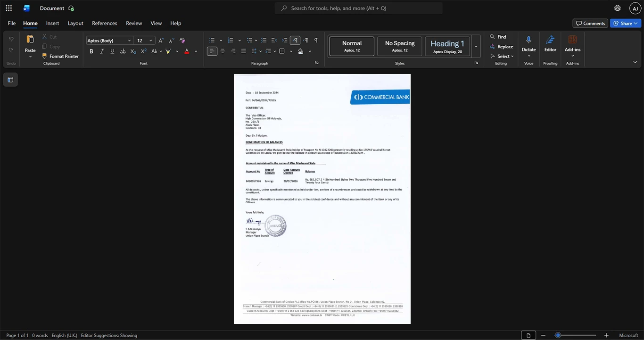Align the paragraph to the right

tap(233, 51)
